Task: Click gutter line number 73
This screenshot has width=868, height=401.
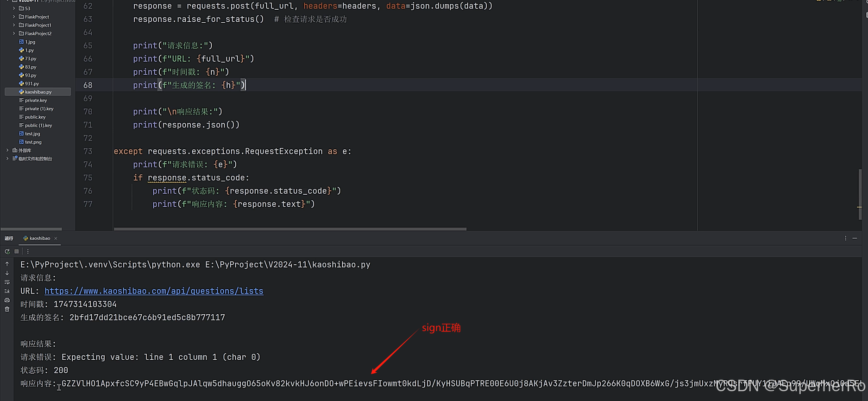Action: pos(88,151)
